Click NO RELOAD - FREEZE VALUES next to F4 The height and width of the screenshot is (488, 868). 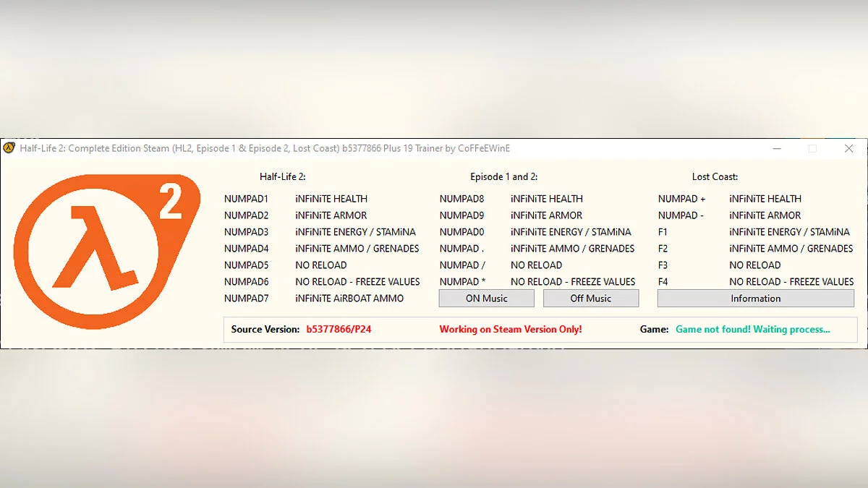(x=791, y=282)
